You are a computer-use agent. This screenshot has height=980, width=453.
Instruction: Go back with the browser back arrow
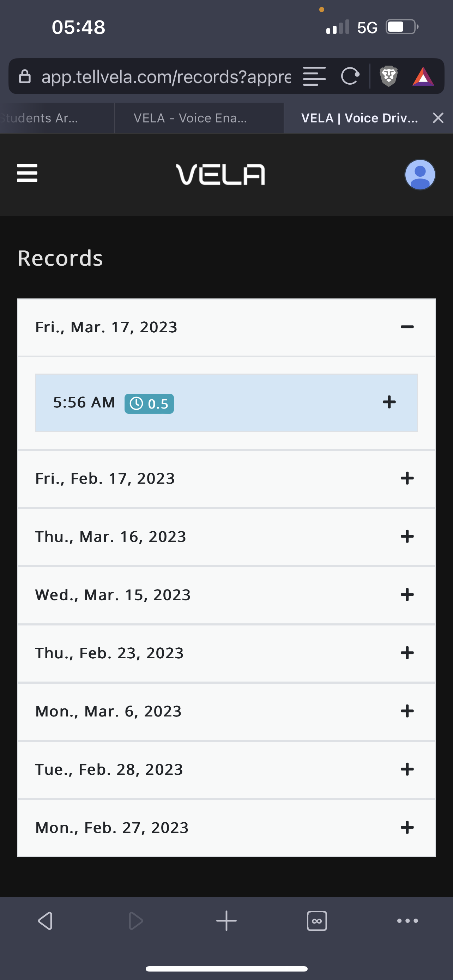pyautogui.click(x=45, y=921)
